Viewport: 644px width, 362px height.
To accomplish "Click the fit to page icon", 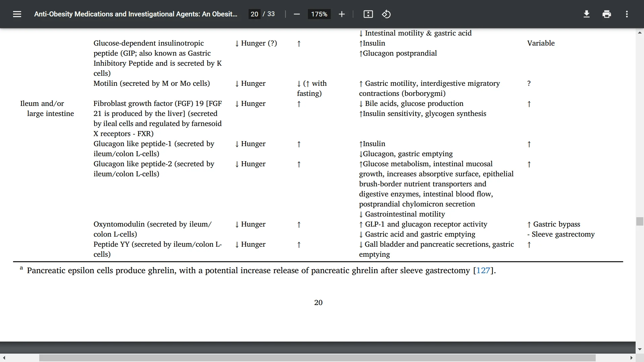I will tap(368, 14).
